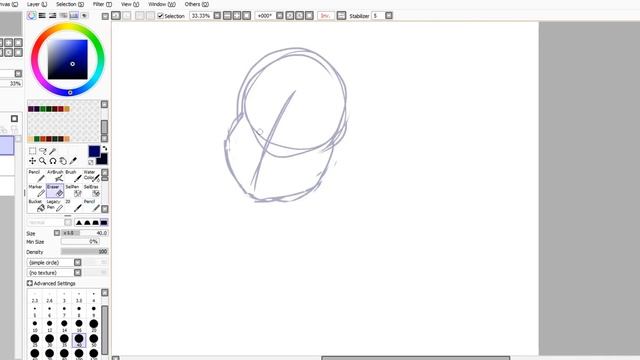Click the redo arrow button

coord(127,16)
